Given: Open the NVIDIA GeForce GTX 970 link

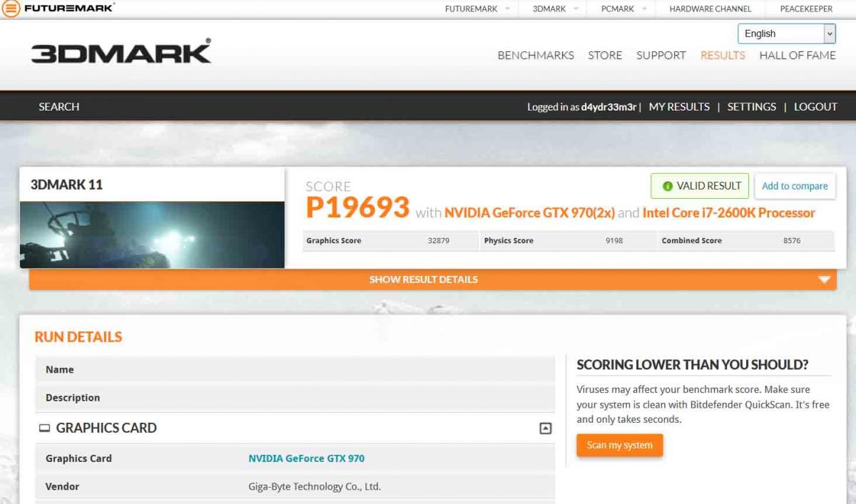Looking at the screenshot, I should (x=306, y=458).
